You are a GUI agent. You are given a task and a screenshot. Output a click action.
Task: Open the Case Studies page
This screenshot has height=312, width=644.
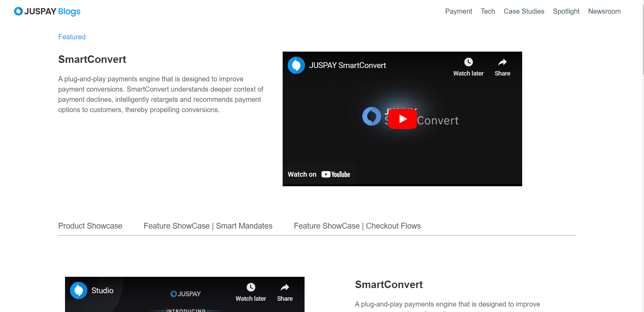524,11
